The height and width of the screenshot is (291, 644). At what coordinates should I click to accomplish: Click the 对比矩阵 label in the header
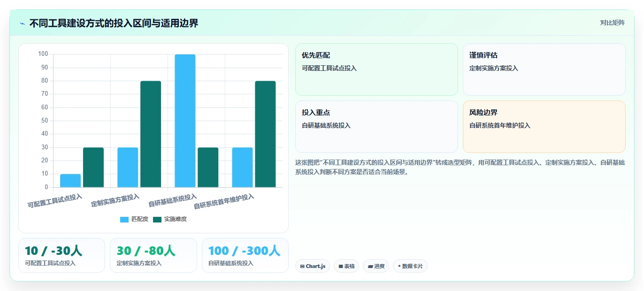pos(612,23)
